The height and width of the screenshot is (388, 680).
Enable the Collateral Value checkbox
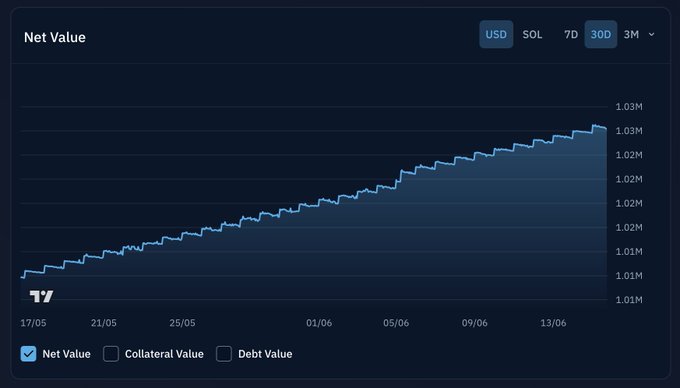click(111, 354)
